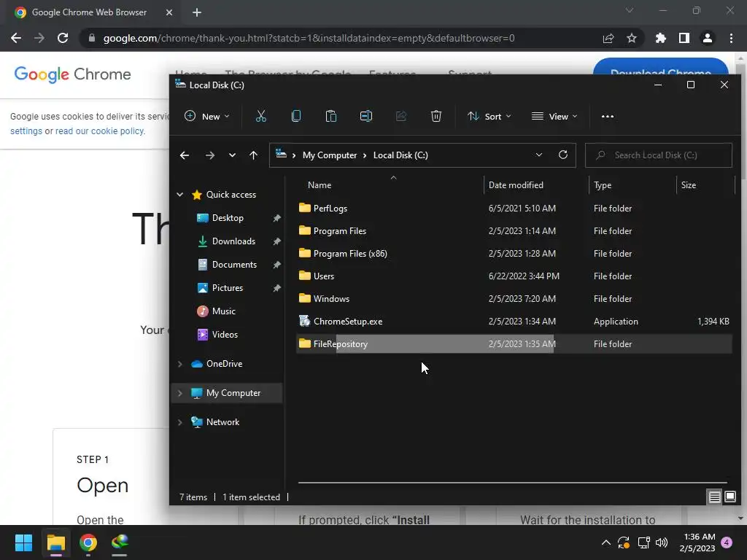747x560 pixels.
Task: Click My Computer in the breadcrumb path
Action: point(330,155)
